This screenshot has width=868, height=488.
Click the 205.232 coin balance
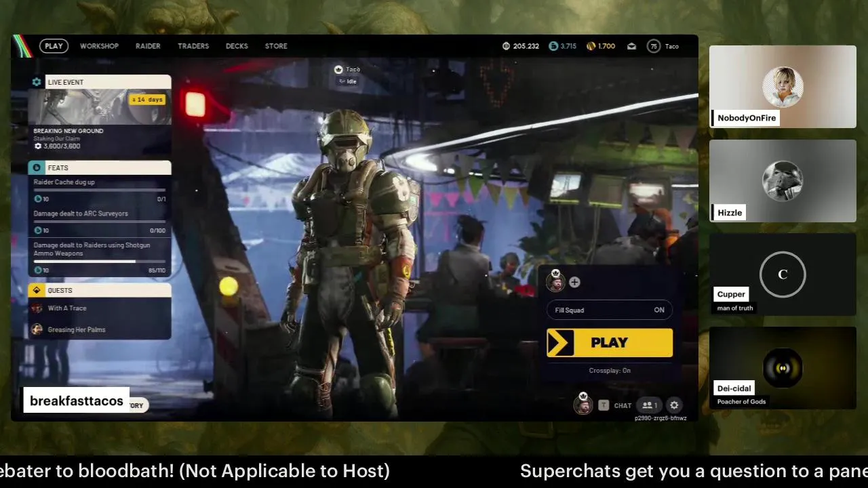(526, 46)
